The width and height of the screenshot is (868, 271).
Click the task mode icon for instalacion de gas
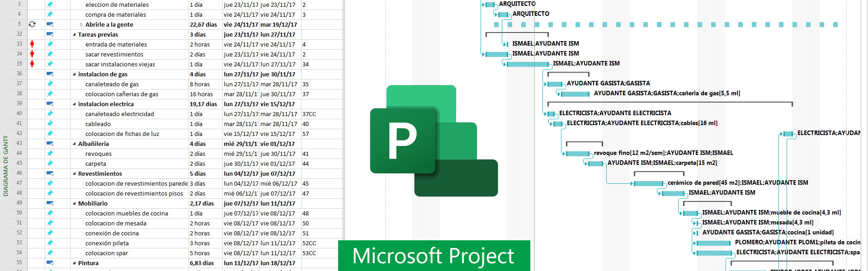click(x=50, y=74)
